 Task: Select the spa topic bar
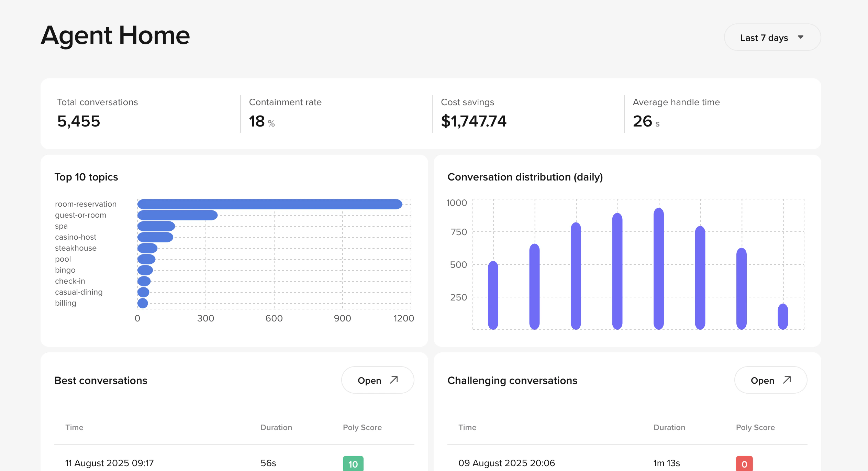tap(156, 226)
